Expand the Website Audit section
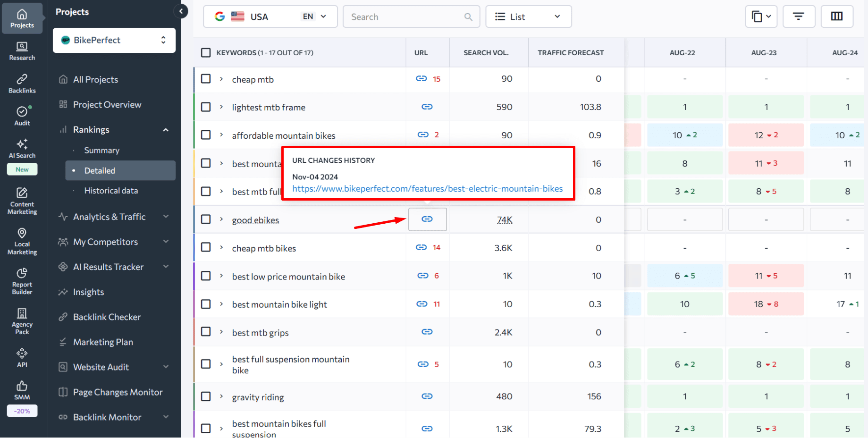The width and height of the screenshot is (868, 438). [166, 367]
